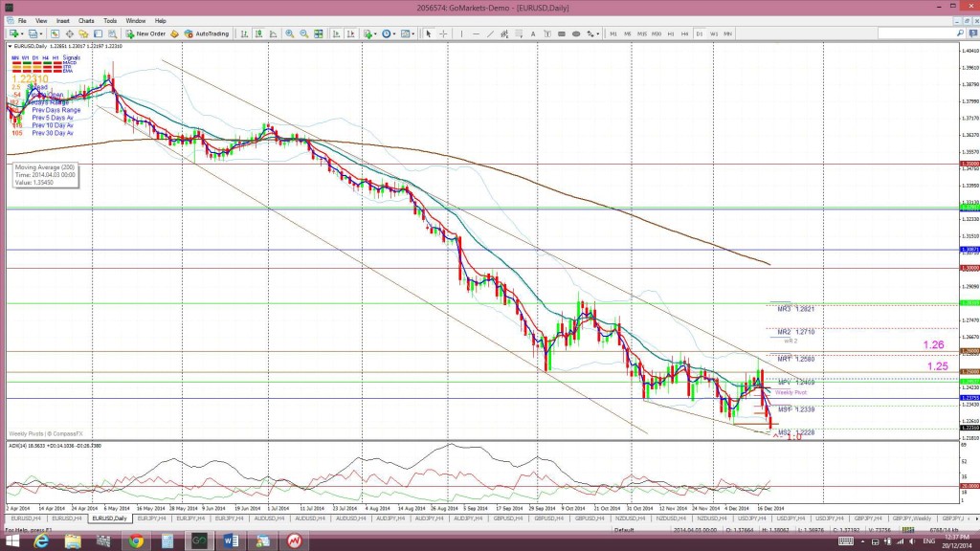Switch to the GBPJPY,Weekly chart tab

point(912,518)
